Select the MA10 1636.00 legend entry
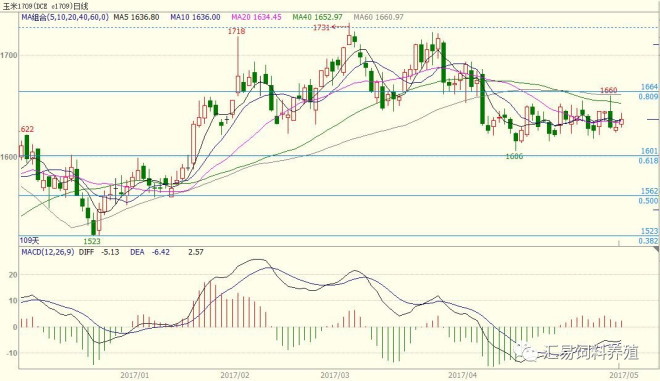 [195, 17]
